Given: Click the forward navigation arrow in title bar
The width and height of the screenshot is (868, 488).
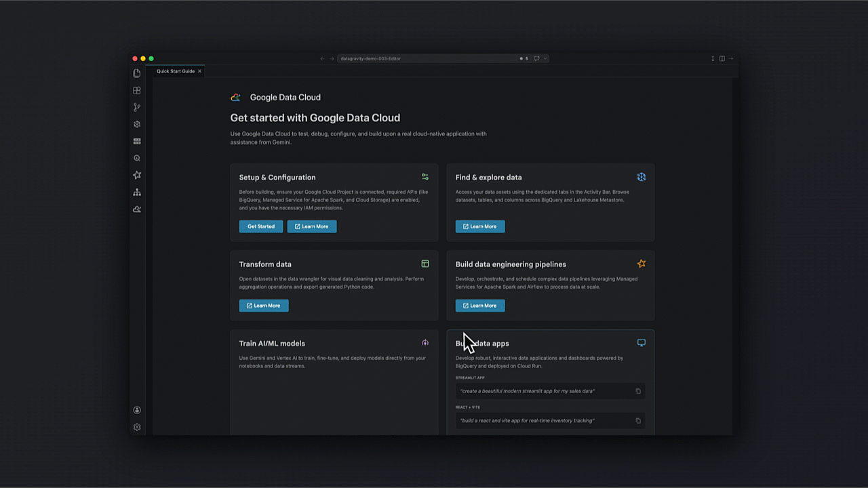Looking at the screenshot, I should (332, 58).
